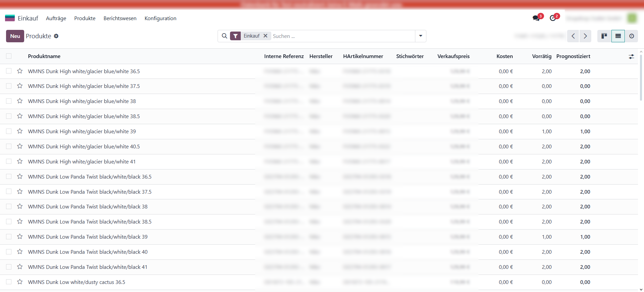
Task: Click into the Suchen search field
Action: pos(342,36)
